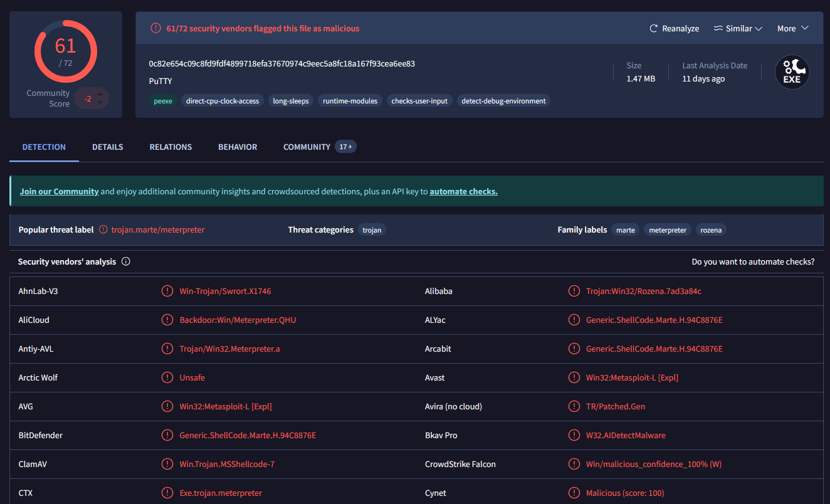Click the alert icon for AhnLab-V3 detection
This screenshot has height=504, width=830.
click(x=167, y=291)
